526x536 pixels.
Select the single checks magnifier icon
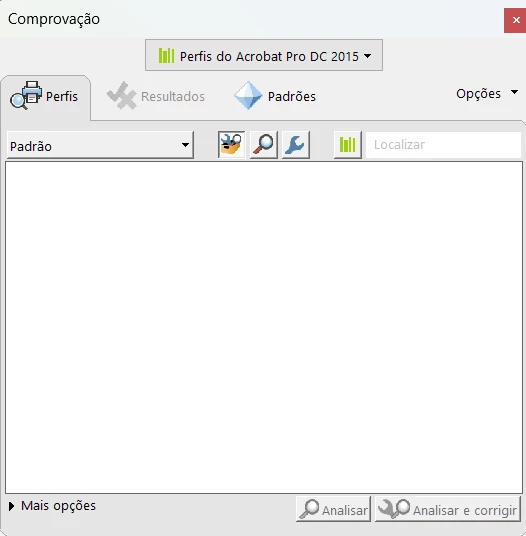coord(264,145)
